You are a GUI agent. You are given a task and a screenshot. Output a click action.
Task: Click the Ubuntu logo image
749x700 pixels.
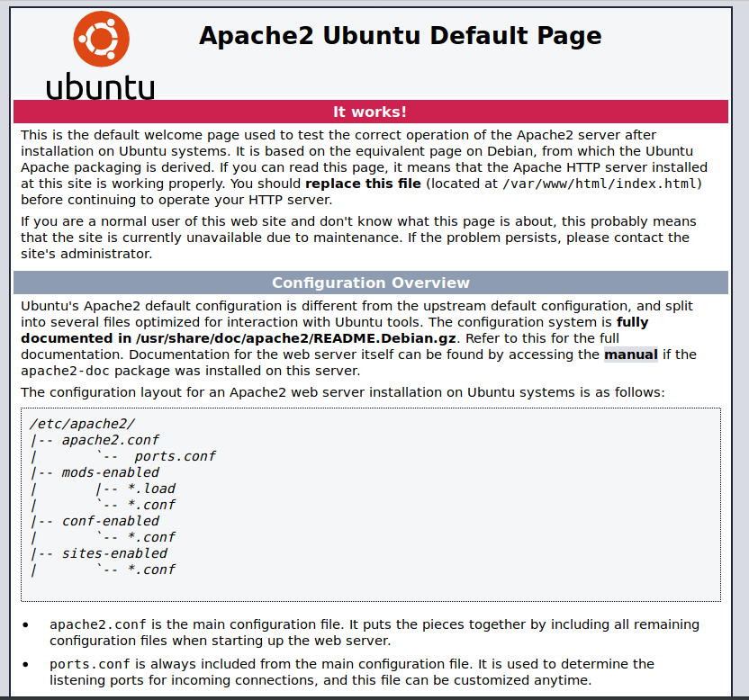[100, 55]
